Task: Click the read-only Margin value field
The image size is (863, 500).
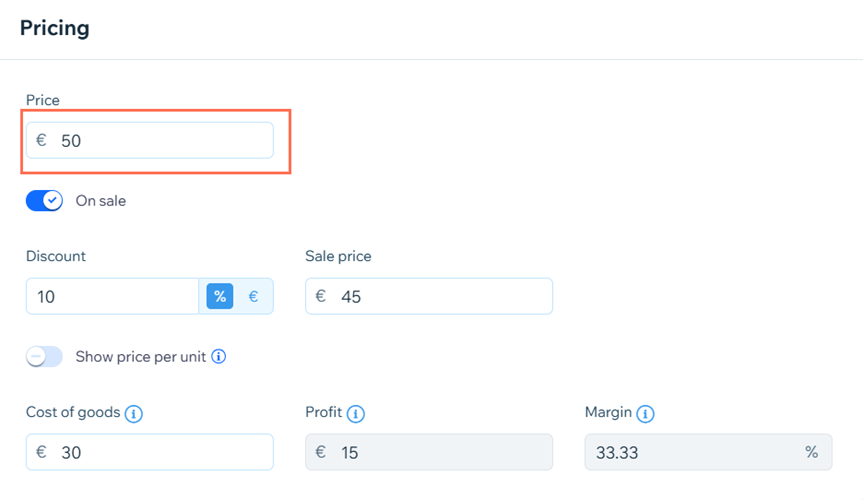Action: (x=690, y=452)
